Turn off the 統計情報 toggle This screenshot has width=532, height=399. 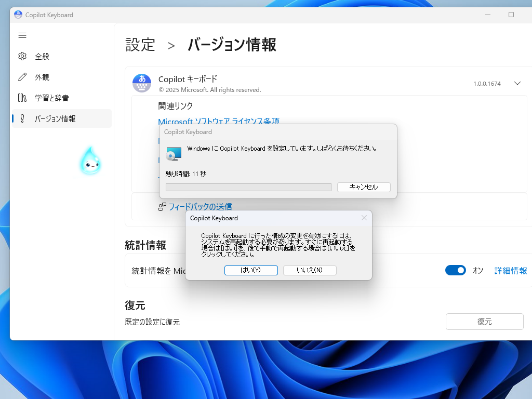(x=456, y=270)
